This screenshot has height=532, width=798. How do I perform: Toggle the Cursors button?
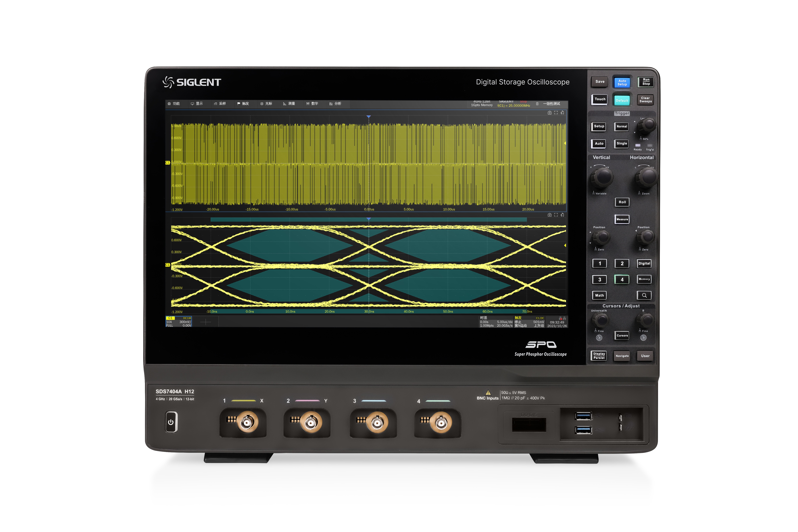point(622,336)
